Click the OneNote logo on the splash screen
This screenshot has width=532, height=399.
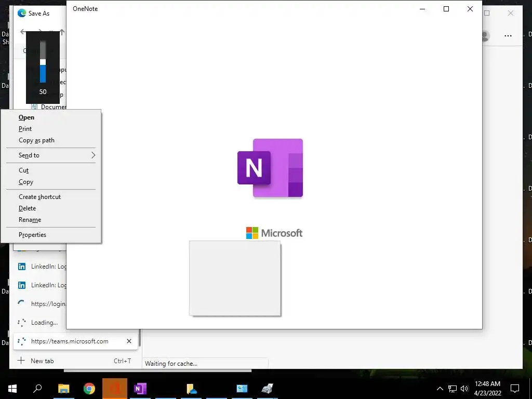point(270,168)
